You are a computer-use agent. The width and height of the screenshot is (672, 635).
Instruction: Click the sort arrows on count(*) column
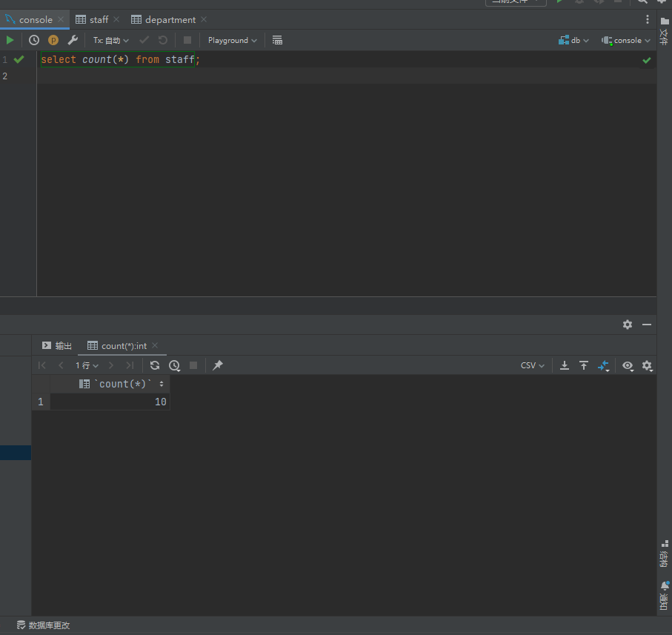pyautogui.click(x=162, y=384)
